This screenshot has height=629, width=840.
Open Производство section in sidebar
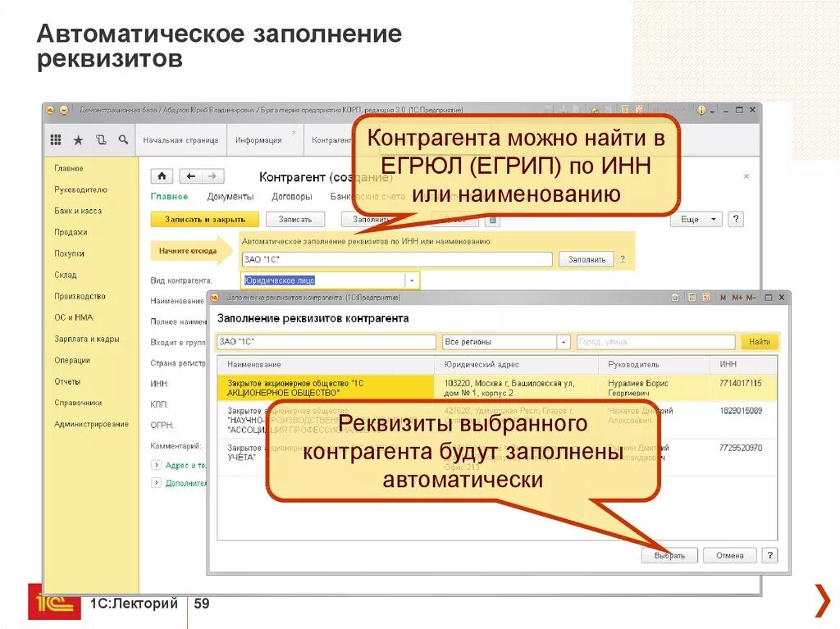[80, 296]
